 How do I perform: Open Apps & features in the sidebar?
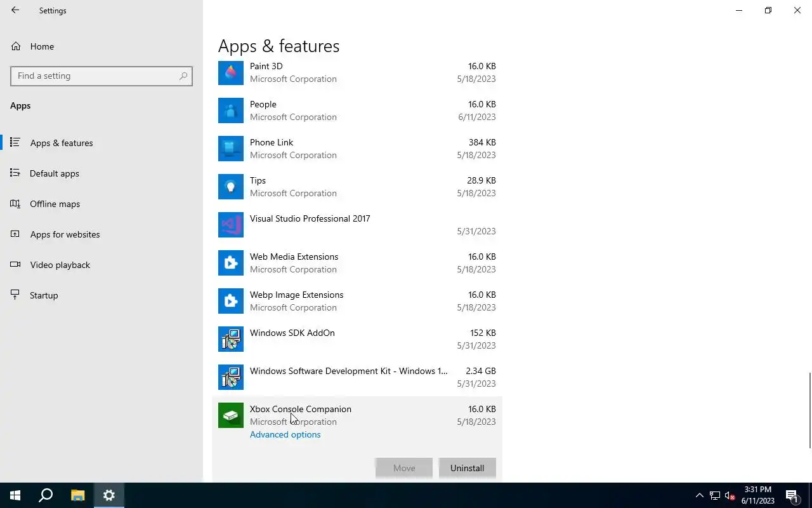101,143
